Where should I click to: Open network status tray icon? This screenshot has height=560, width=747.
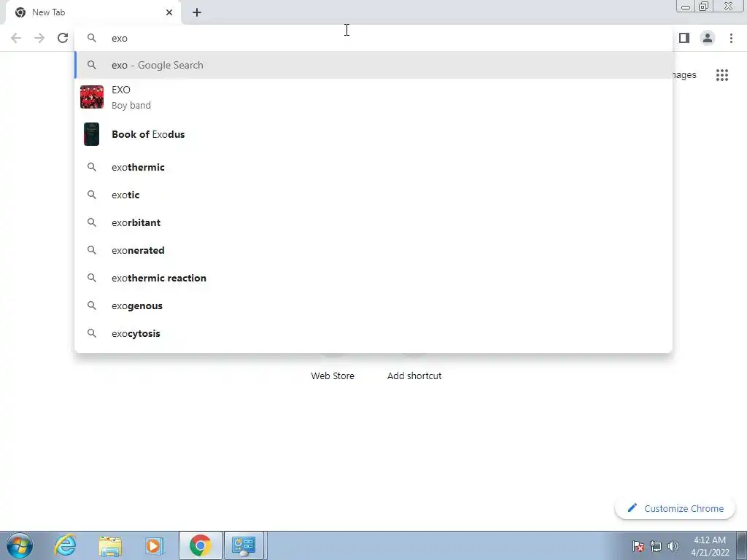[x=656, y=546]
